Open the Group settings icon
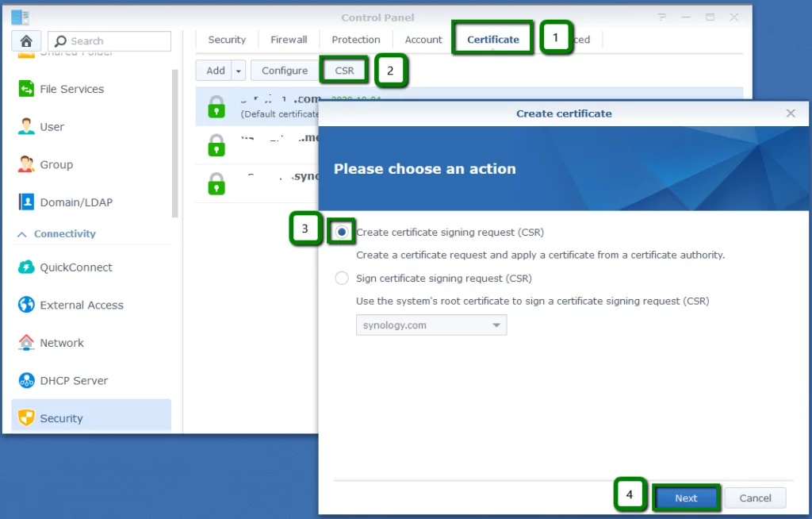812x519 pixels. point(26,164)
